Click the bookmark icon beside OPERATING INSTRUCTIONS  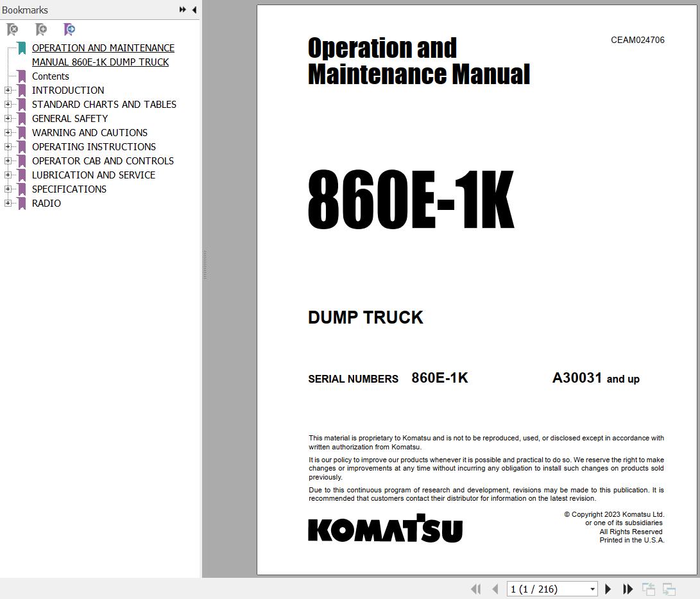[x=21, y=147]
